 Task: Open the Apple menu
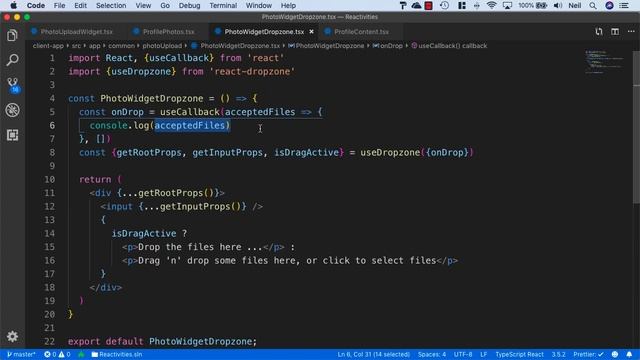(x=13, y=5)
